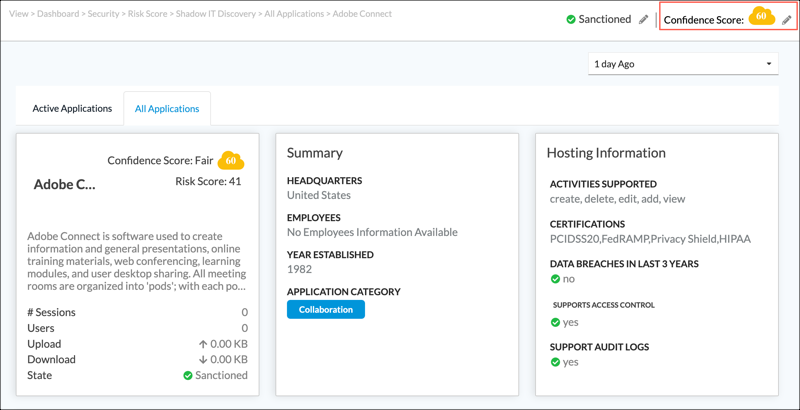800x410 pixels.
Task: Click the header 'Sanctioned' status text
Action: [605, 19]
